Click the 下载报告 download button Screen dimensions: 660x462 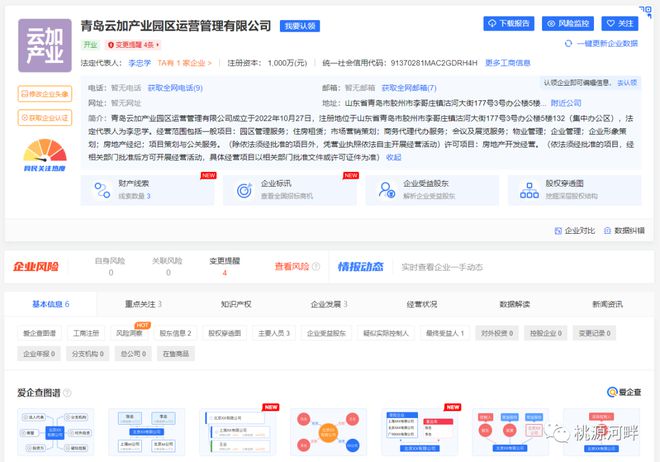[x=508, y=24]
